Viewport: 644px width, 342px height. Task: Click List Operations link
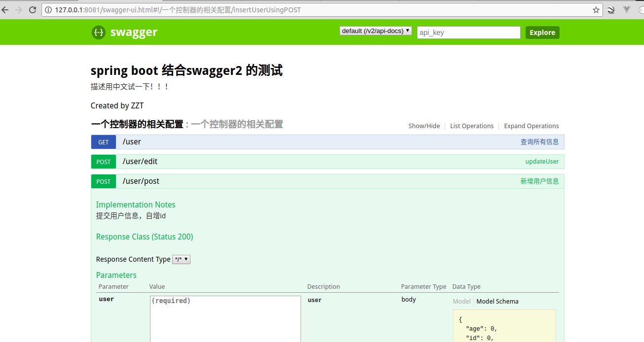point(472,126)
